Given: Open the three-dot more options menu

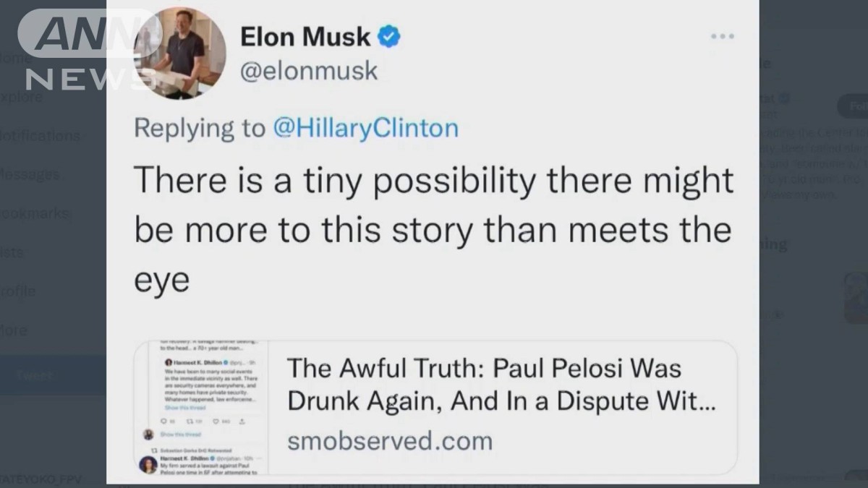Looking at the screenshot, I should click(722, 36).
